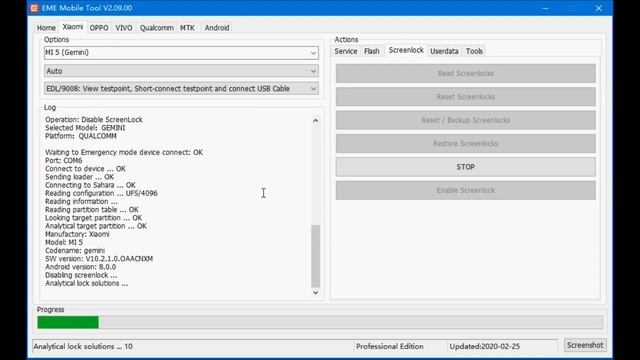
Task: Switch to the VIVO tab
Action: tap(124, 28)
